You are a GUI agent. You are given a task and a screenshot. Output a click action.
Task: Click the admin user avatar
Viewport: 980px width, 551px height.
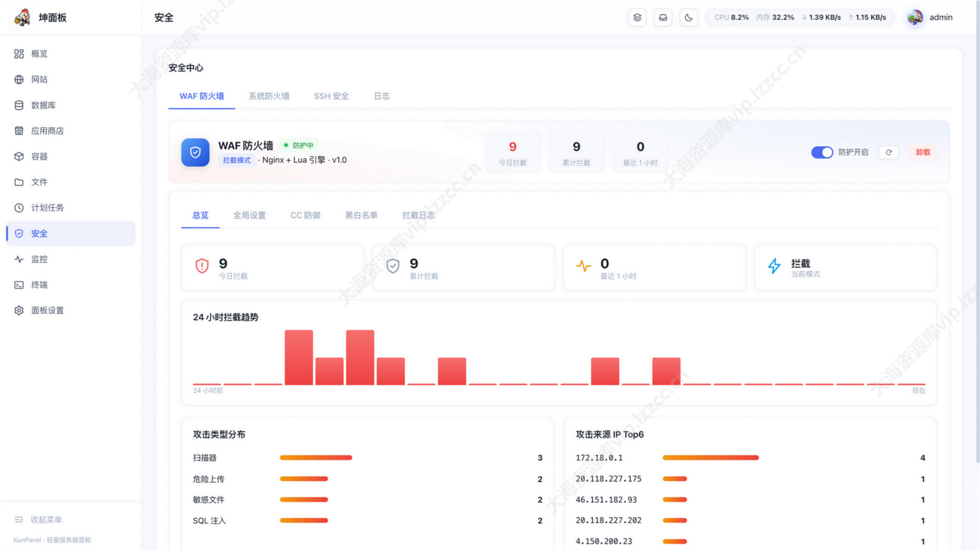[915, 18]
